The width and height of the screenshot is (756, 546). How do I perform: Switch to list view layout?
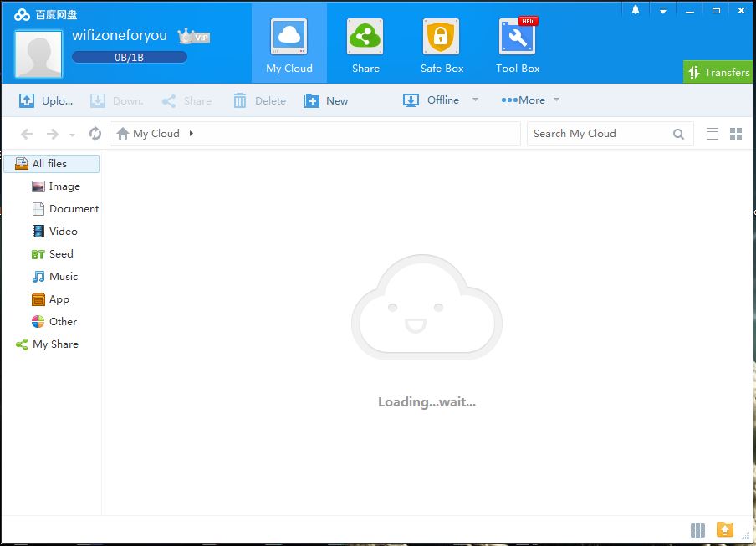(x=713, y=133)
